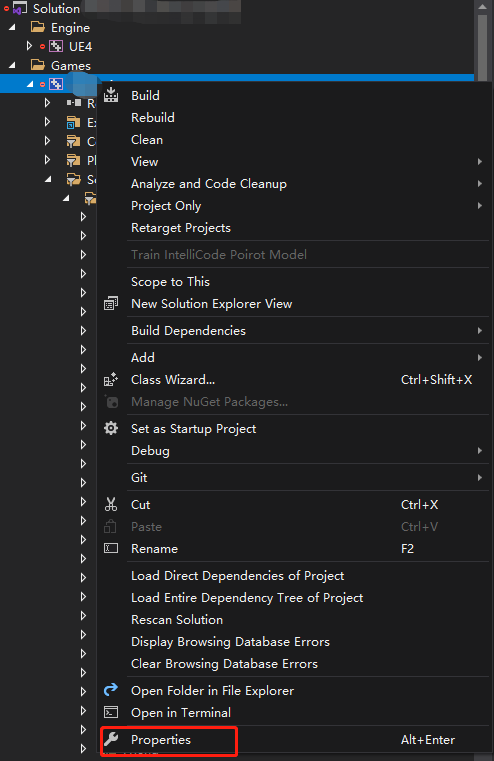Collapse the Games folder
Screen dimensions: 494x761
point(12,65)
